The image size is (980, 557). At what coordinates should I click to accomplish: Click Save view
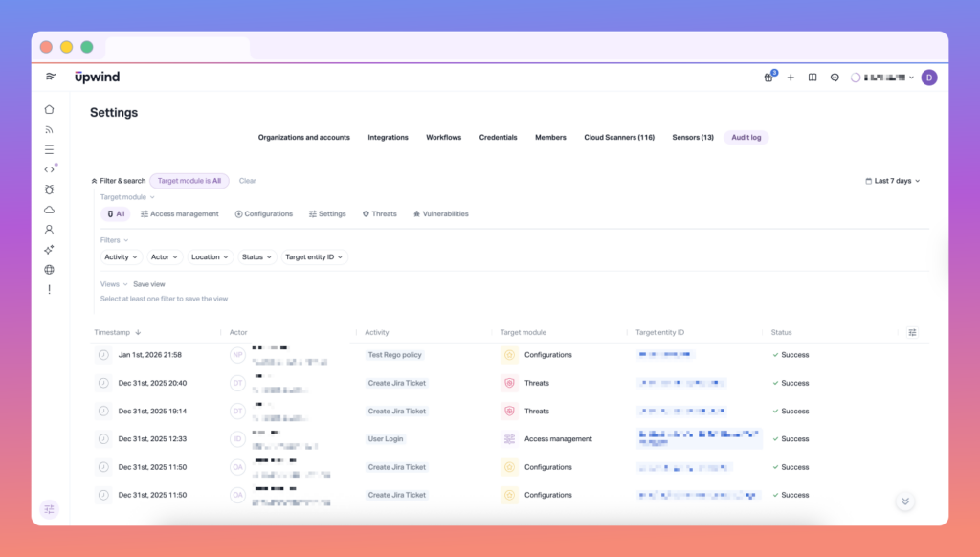coord(149,283)
